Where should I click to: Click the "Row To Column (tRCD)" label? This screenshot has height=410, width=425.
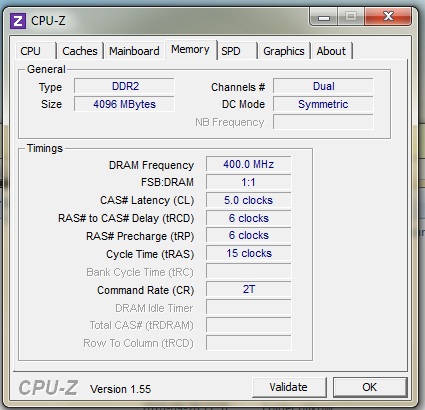click(138, 343)
